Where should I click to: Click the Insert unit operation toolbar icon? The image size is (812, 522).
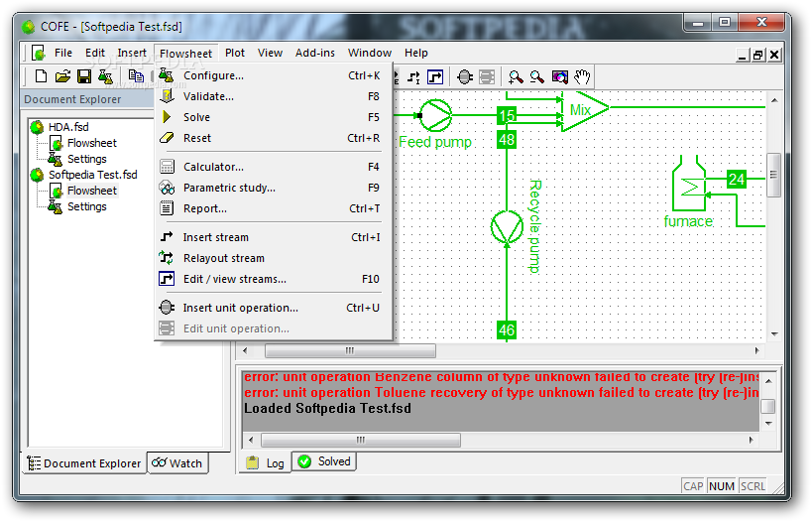click(x=465, y=77)
